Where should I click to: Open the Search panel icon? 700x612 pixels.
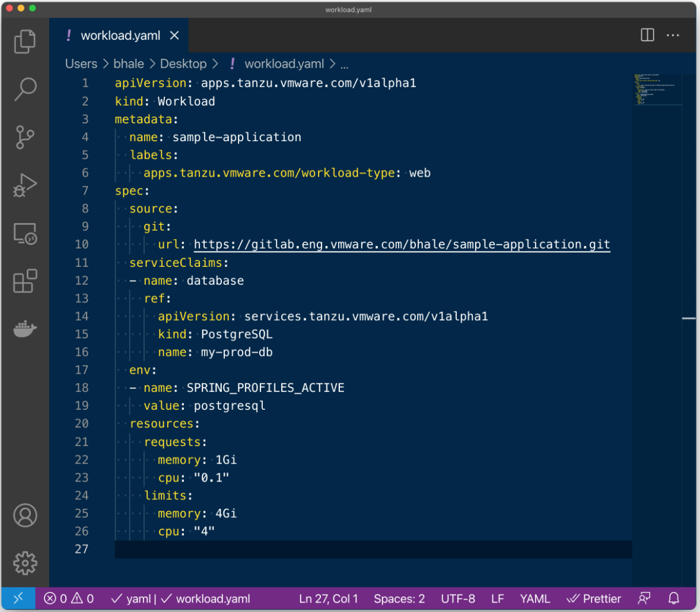[x=25, y=89]
